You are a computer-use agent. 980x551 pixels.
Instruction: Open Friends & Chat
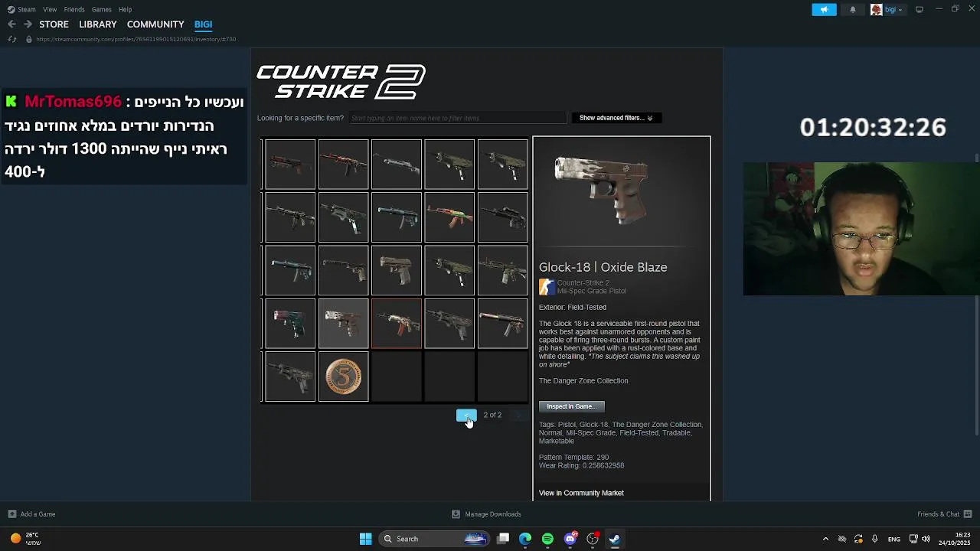tap(945, 514)
